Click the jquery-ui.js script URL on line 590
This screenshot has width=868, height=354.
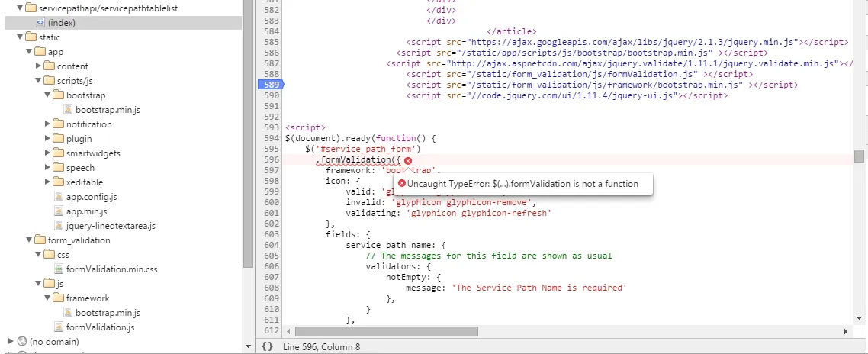tap(574, 95)
